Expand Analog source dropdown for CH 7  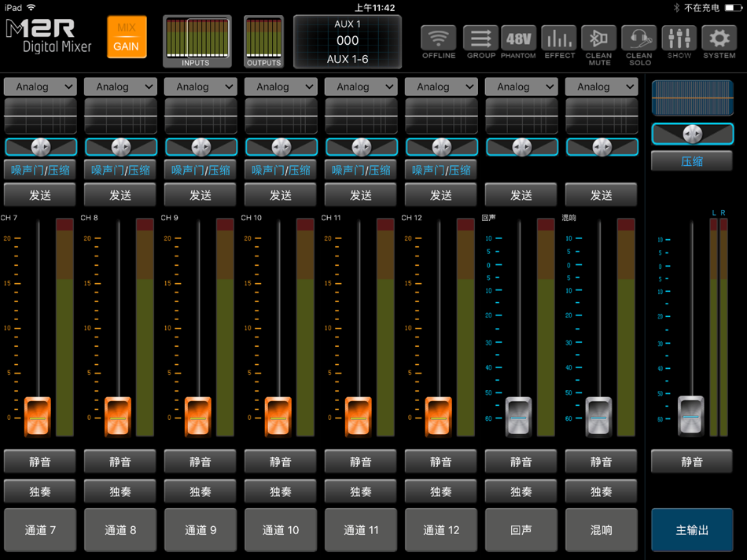(40, 87)
